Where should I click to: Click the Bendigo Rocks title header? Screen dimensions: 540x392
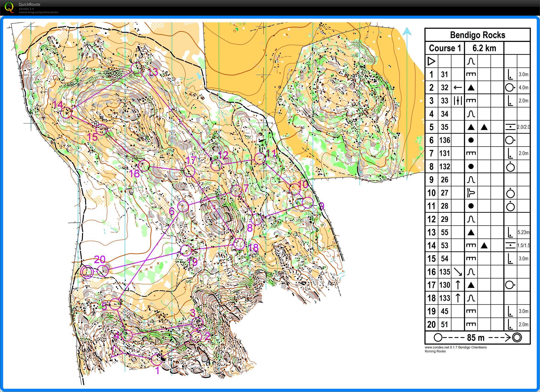(477, 35)
